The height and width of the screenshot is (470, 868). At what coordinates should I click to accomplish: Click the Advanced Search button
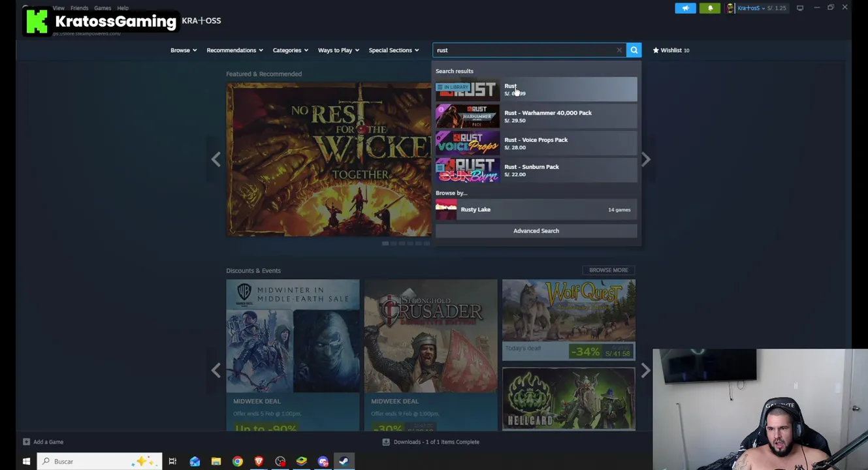pos(536,230)
